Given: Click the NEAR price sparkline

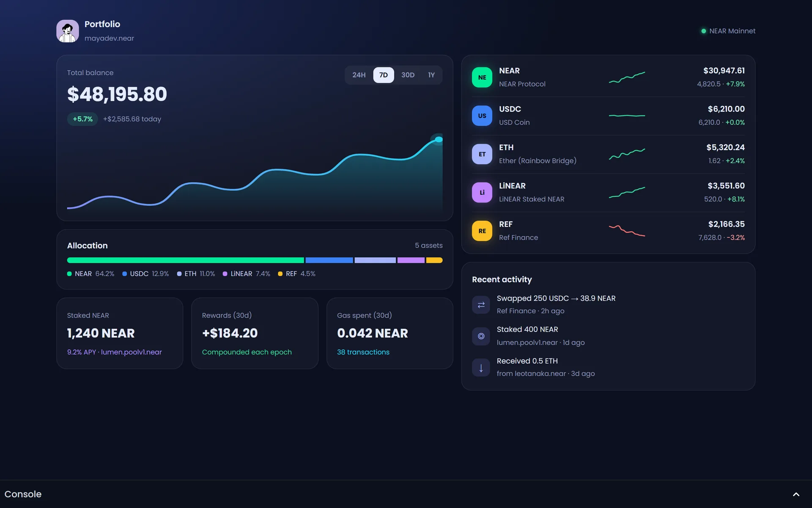Looking at the screenshot, I should 627,77.
